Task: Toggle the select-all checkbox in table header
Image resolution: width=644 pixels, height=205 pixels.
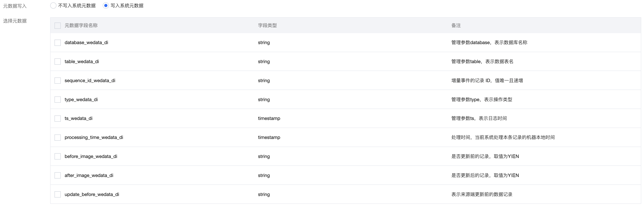Action: click(x=58, y=25)
